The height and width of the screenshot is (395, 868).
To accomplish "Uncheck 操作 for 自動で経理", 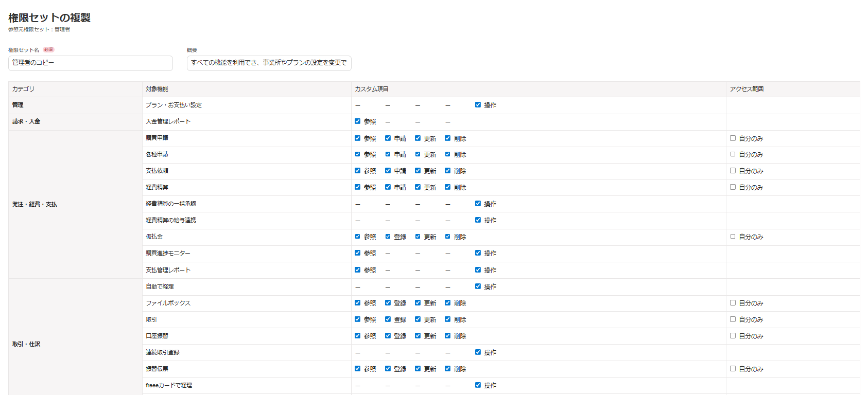I will click(478, 286).
